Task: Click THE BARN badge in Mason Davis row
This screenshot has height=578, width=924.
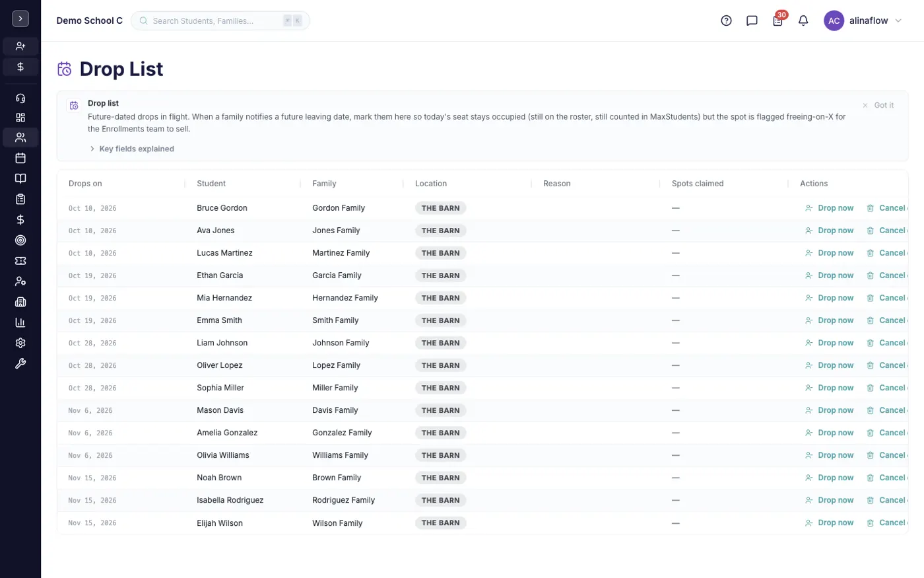Action: 441,410
